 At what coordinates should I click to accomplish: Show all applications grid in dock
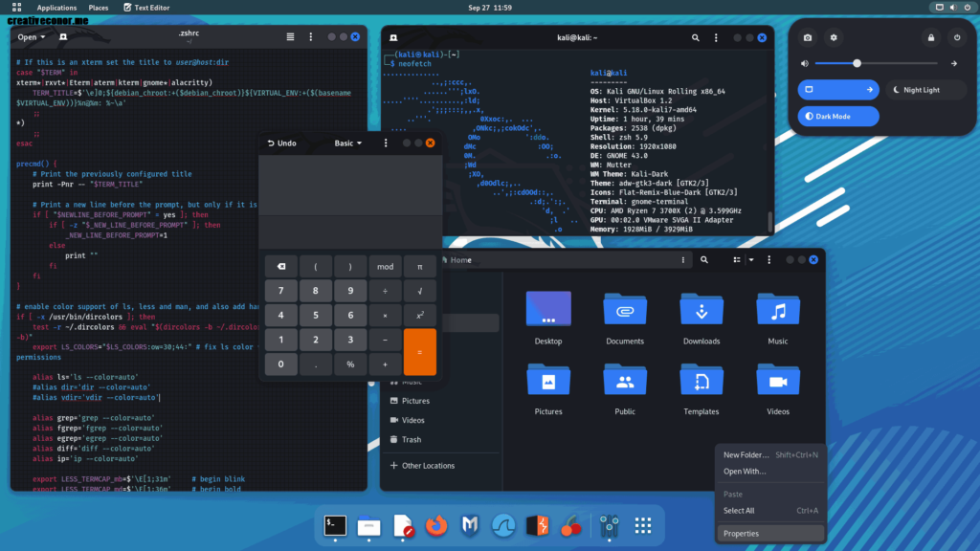point(643,525)
